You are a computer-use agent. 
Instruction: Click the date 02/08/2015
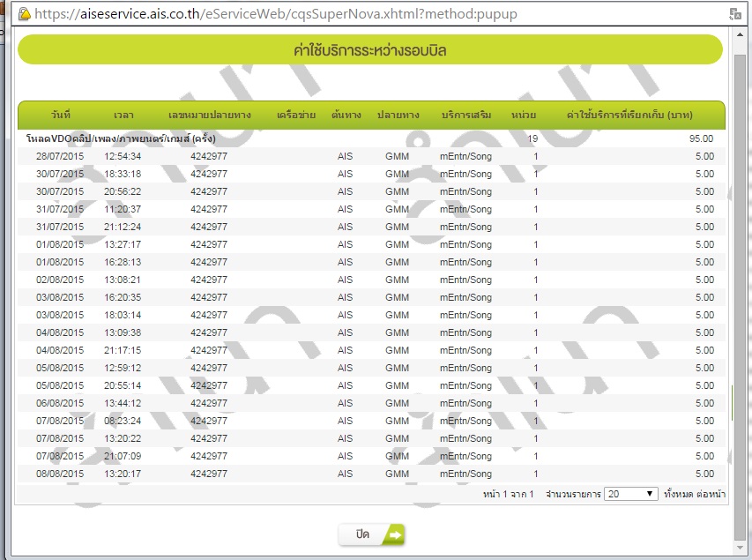click(59, 280)
